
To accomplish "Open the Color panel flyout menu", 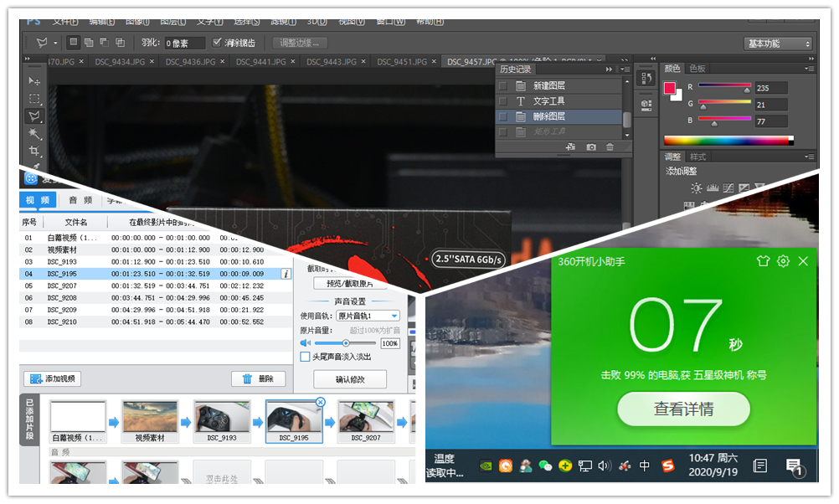I will (x=810, y=69).
